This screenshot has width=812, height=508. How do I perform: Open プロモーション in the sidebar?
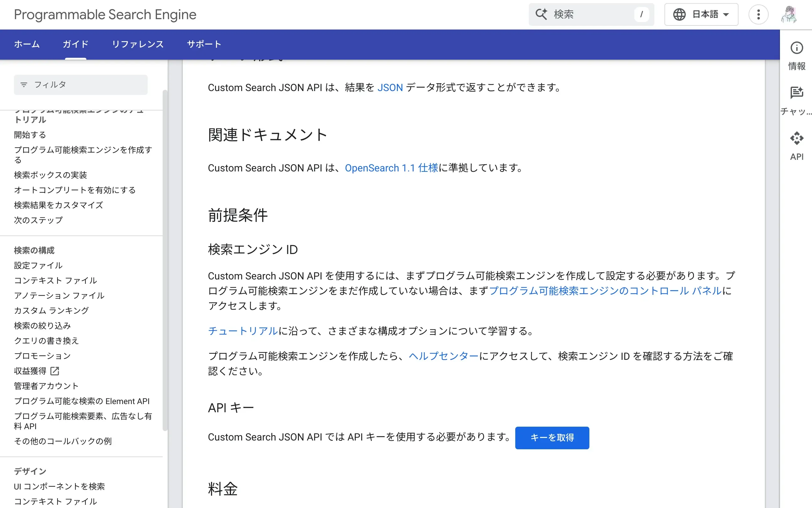click(x=42, y=355)
